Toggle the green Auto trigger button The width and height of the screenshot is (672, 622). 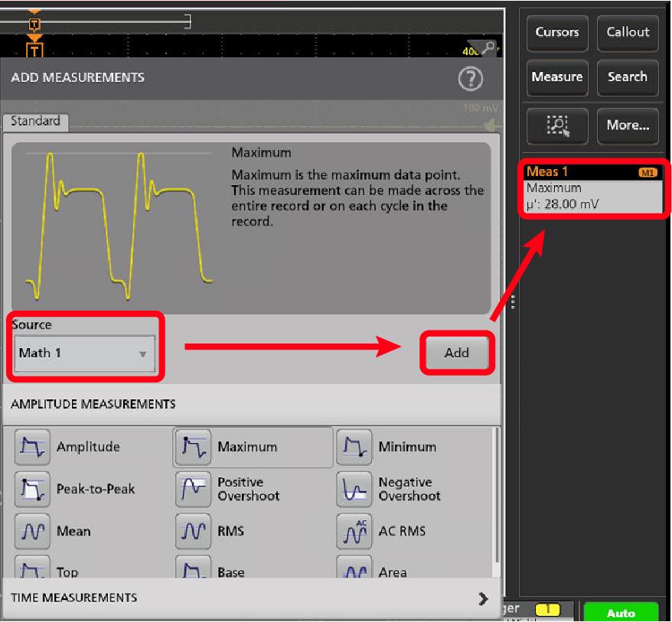(621, 613)
